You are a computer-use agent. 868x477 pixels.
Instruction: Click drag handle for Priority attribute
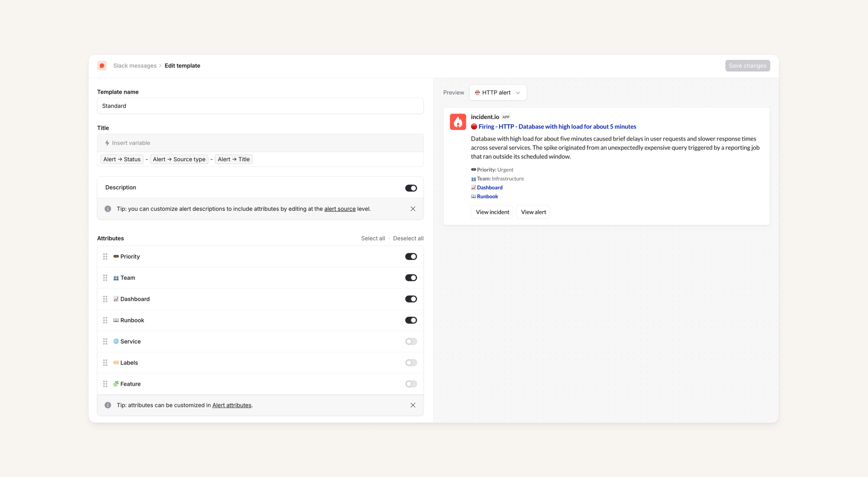pyautogui.click(x=105, y=257)
